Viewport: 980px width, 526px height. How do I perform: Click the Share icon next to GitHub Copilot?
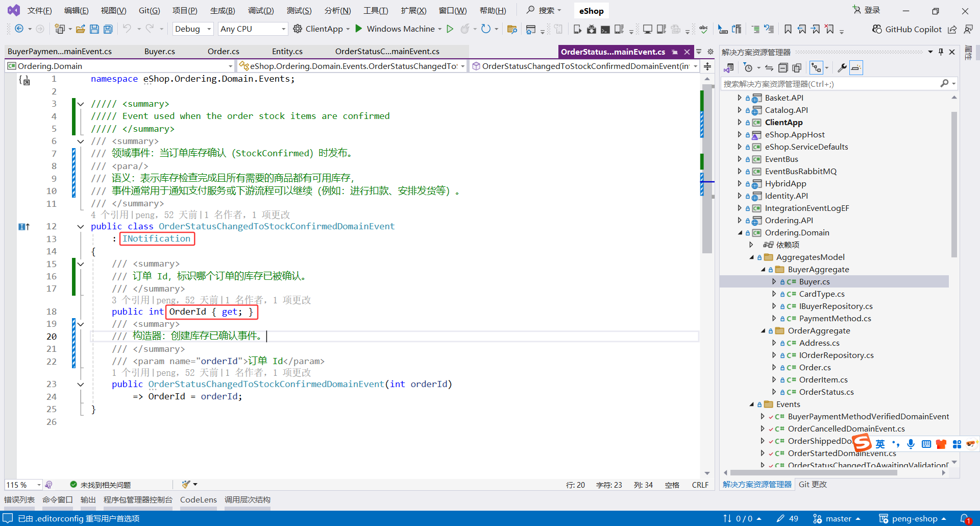click(952, 29)
